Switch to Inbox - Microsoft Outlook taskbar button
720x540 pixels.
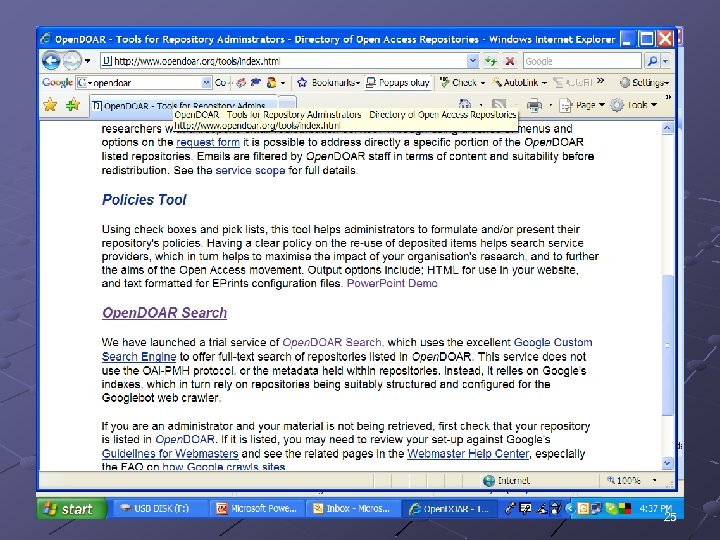click(352, 509)
